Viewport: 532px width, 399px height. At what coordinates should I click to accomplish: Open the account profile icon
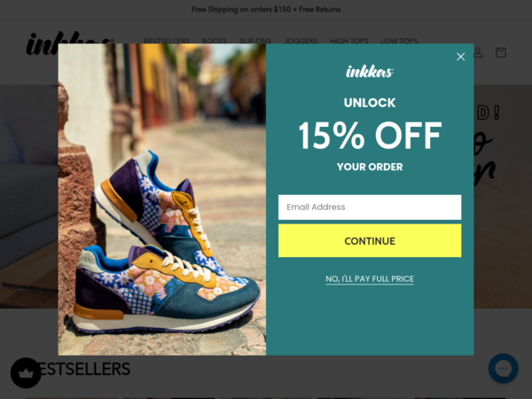point(478,52)
